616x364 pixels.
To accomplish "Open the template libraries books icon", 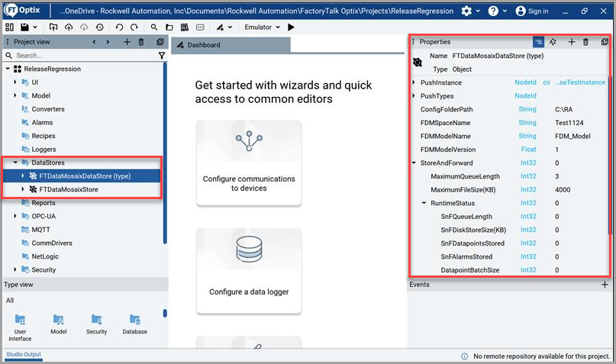I will [185, 27].
